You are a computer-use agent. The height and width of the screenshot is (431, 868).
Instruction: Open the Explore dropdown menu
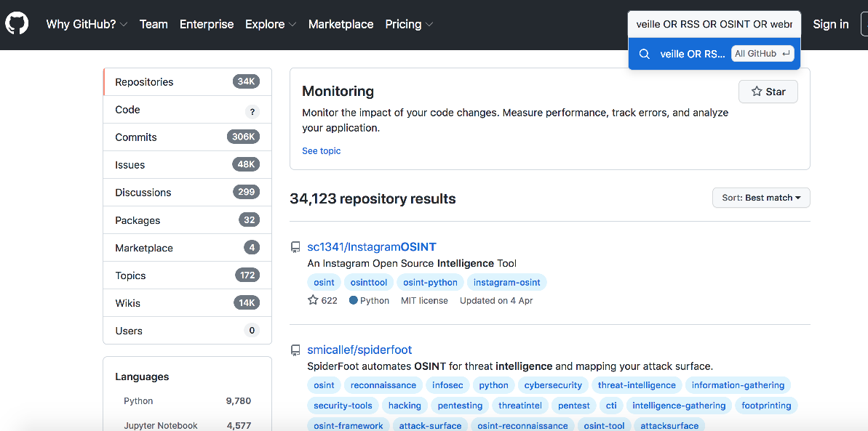(270, 24)
